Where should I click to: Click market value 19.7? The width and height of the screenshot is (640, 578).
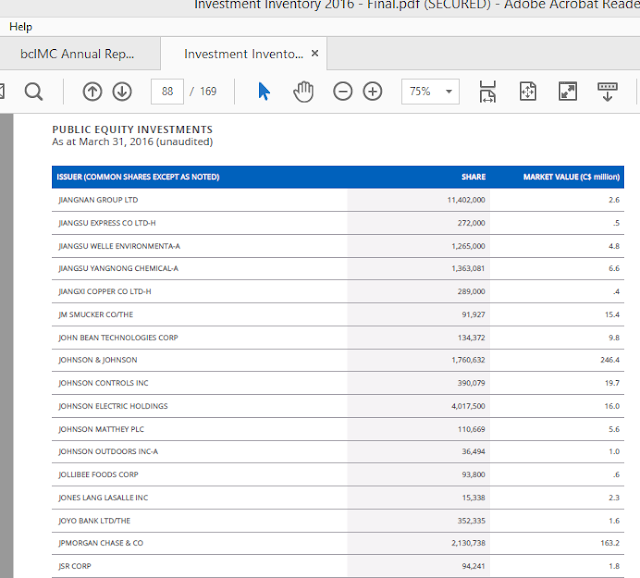pos(612,383)
